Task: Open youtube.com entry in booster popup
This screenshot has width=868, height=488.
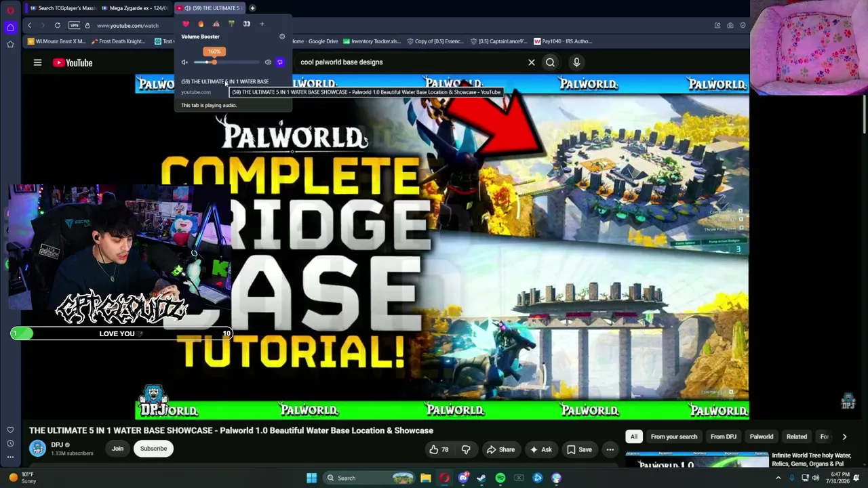Action: pos(196,92)
